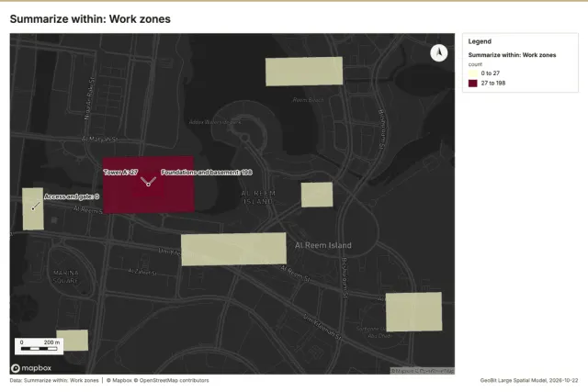Click the 'Foundations and basement: 198' map label
Image resolution: width=588 pixels, height=392 pixels.
point(207,173)
